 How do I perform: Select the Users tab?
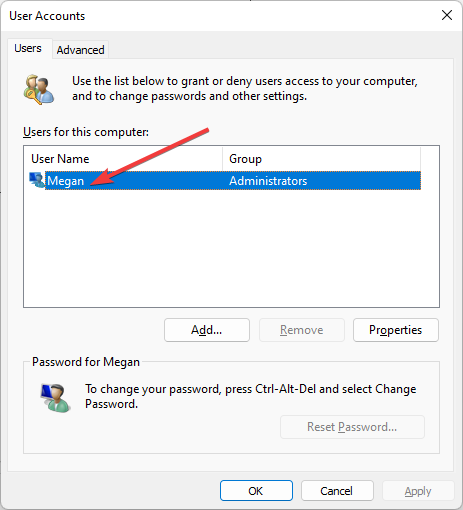click(x=28, y=48)
